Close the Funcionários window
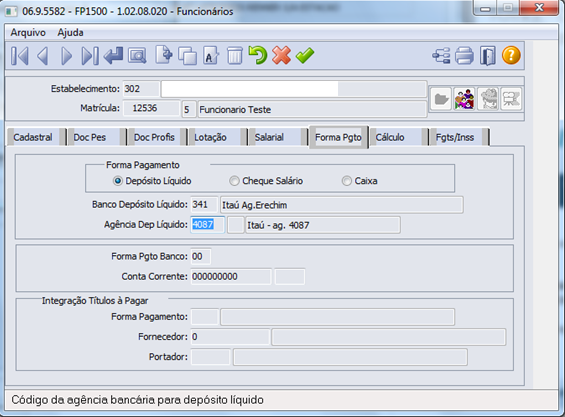Image resolution: width=565 pixels, height=417 pixels. point(539,8)
